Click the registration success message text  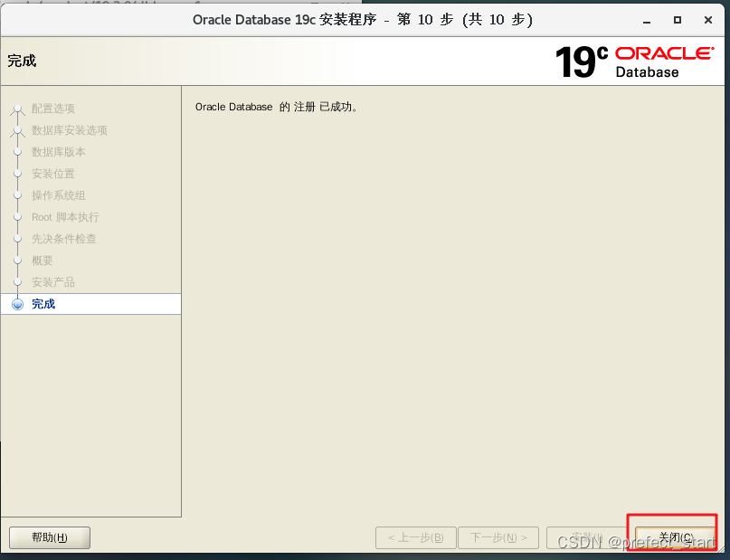point(277,107)
